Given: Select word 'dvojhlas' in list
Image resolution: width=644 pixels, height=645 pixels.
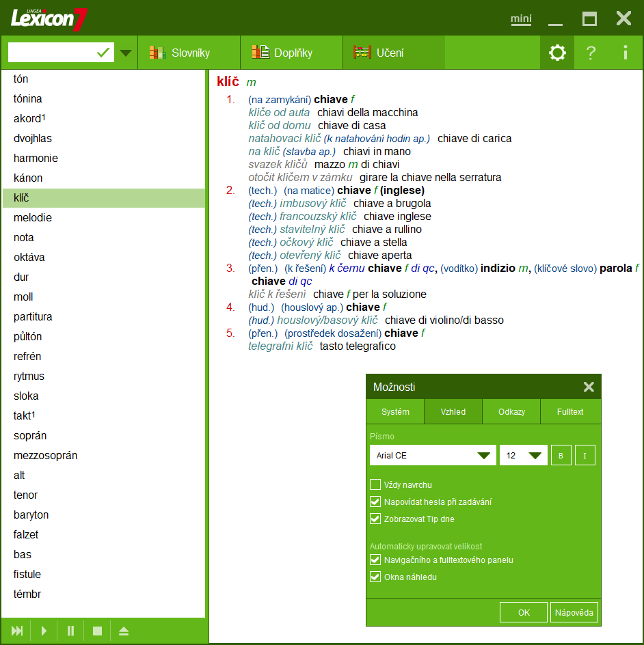Looking at the screenshot, I should pyautogui.click(x=104, y=138).
